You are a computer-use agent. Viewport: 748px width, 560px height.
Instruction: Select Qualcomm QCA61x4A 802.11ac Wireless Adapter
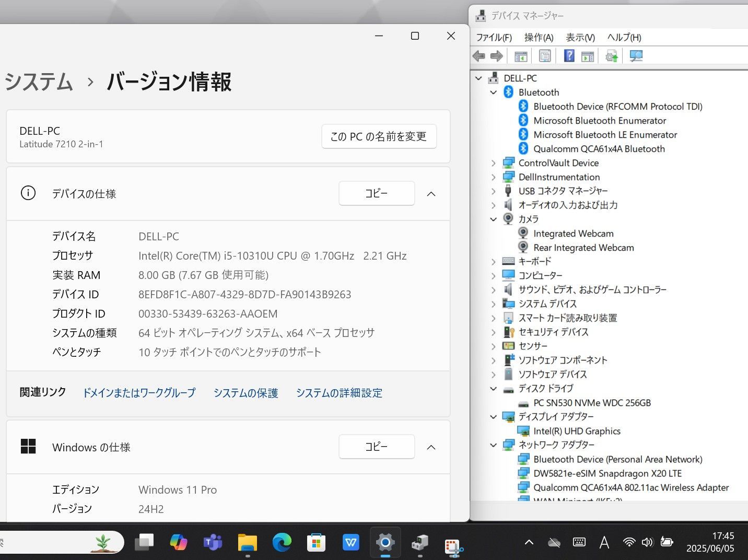(631, 487)
